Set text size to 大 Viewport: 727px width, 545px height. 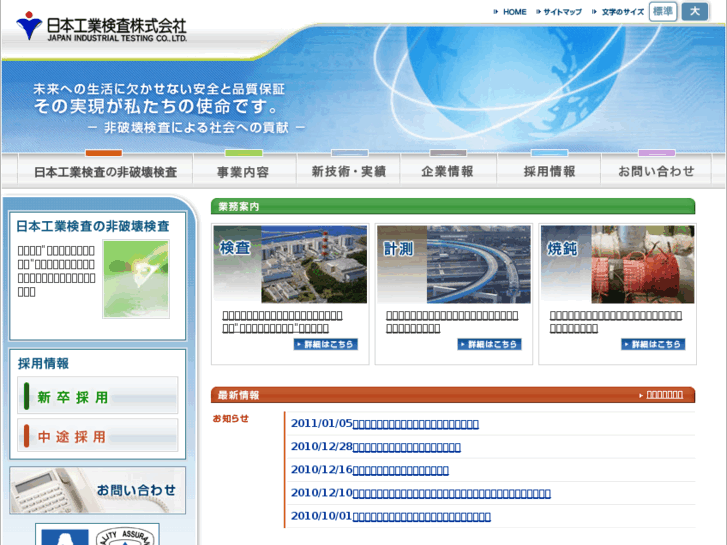coord(695,11)
